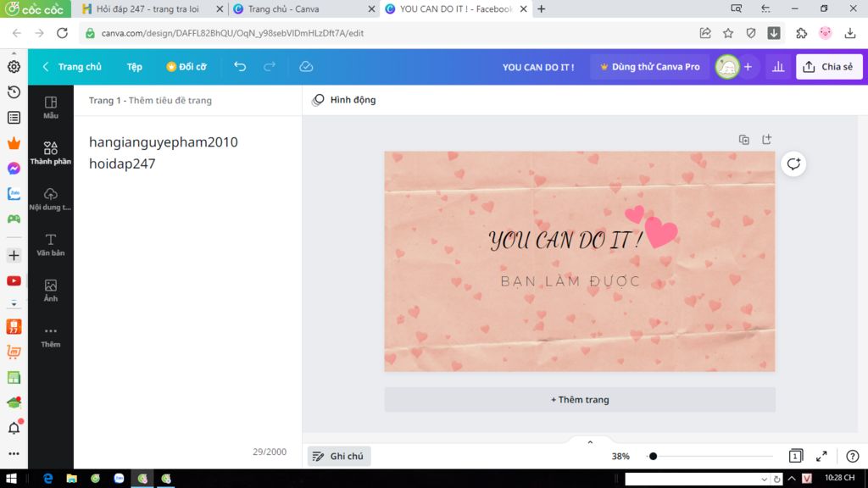Launch Edge from the taskbar

(47, 479)
